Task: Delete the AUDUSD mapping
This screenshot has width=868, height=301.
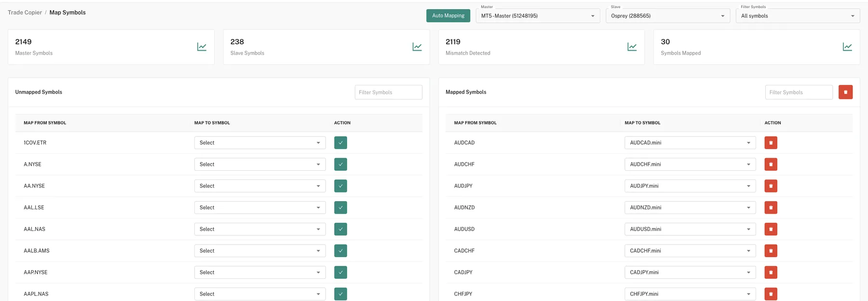Action: [771, 229]
